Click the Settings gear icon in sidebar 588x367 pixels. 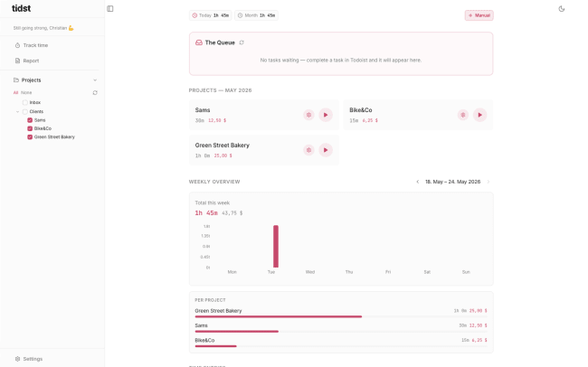(x=17, y=359)
